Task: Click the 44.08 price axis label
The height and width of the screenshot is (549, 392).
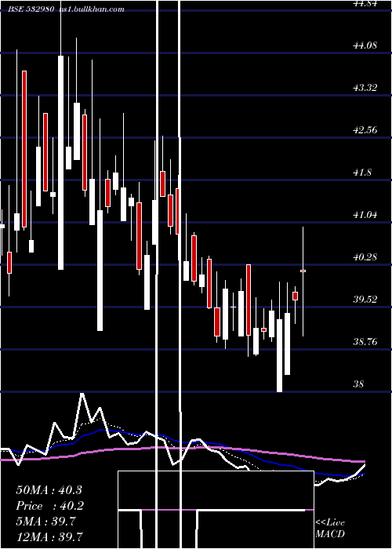Action: click(365, 45)
